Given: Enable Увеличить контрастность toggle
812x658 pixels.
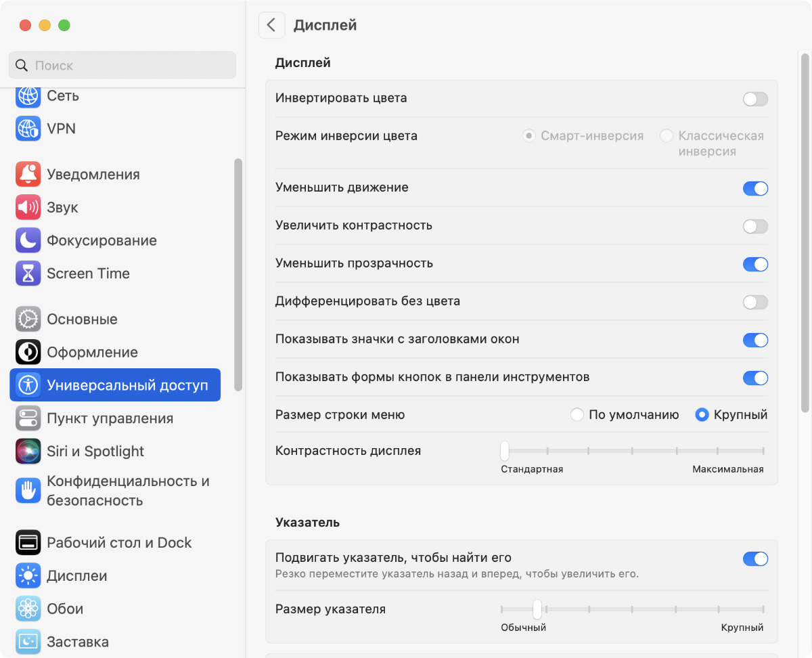Looking at the screenshot, I should click(x=755, y=226).
